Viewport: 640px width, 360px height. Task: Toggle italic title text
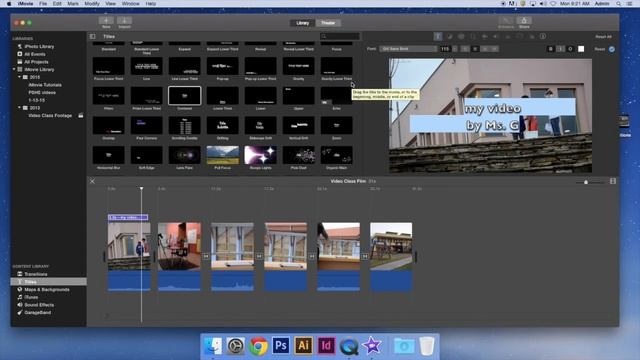tap(560, 49)
